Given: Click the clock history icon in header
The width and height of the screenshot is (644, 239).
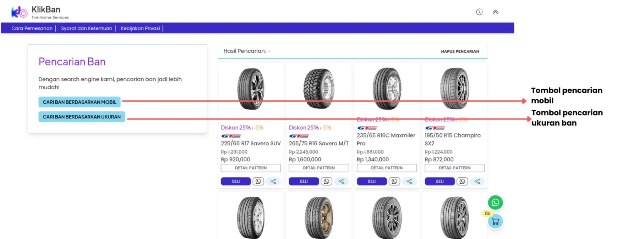Looking at the screenshot, I should point(479,12).
